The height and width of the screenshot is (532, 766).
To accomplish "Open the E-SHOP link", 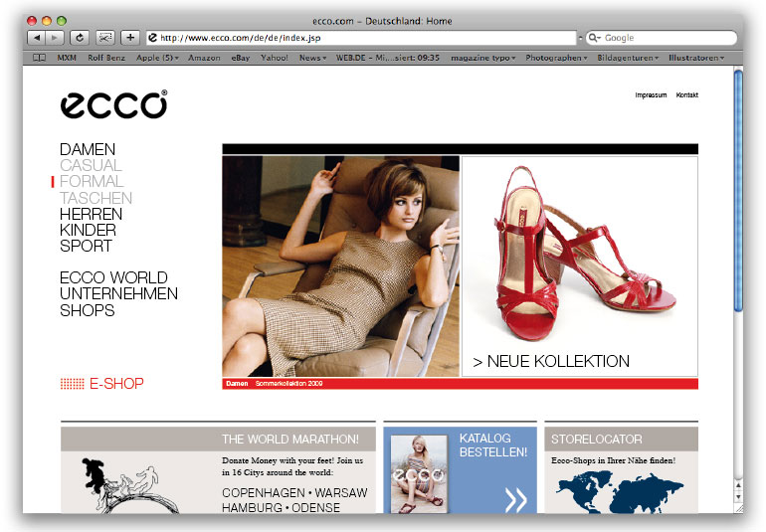I will 115,384.
